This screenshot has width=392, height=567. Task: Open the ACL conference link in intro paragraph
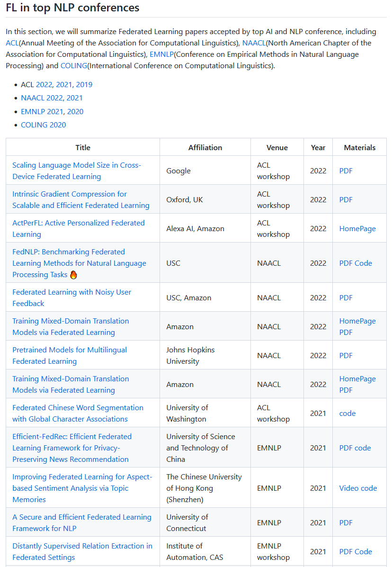coord(12,43)
